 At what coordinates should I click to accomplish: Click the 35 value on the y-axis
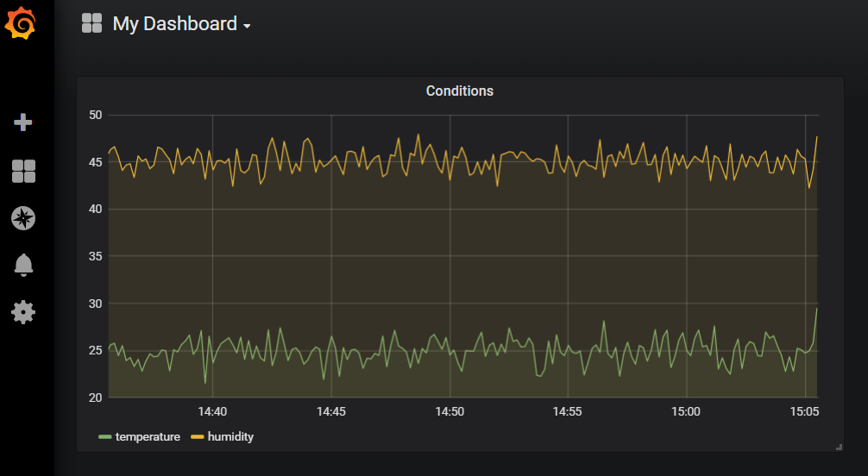[95, 256]
